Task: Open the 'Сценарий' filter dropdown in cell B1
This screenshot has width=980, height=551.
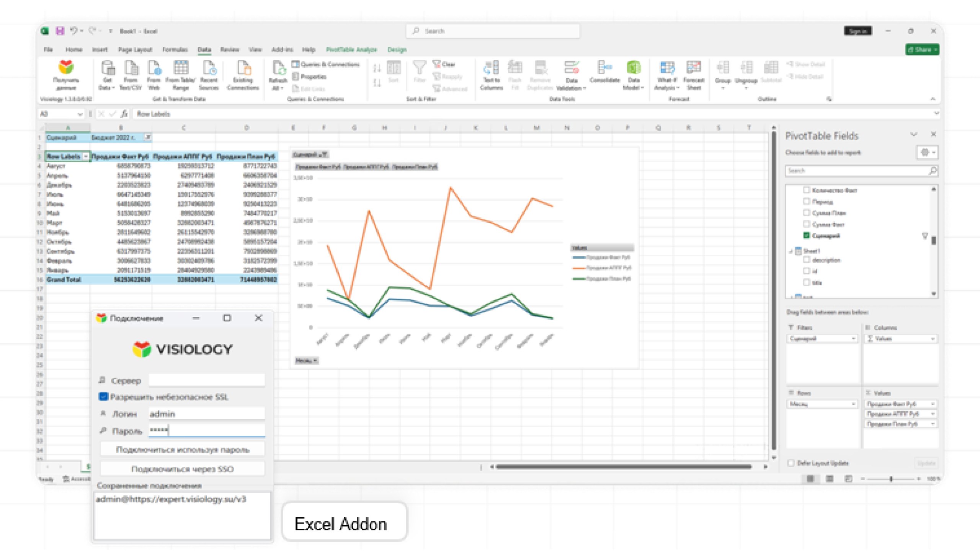Action: [147, 137]
